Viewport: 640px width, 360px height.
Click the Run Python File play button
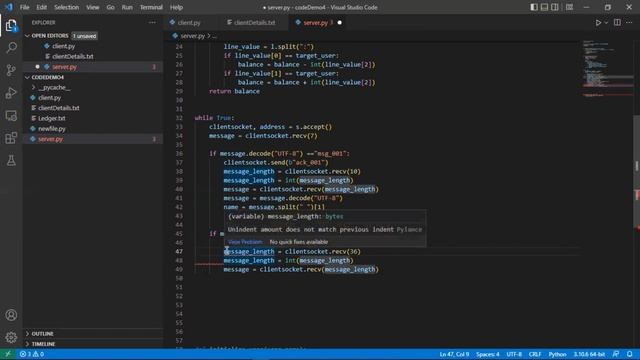pos(598,23)
